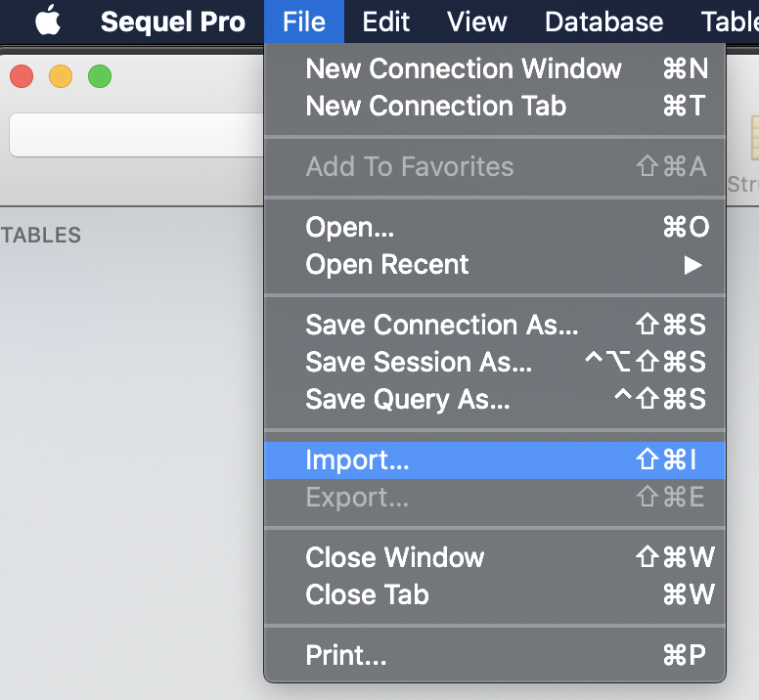The width and height of the screenshot is (759, 700).
Task: Choose Close Tab in the File menu
Action: (495, 594)
